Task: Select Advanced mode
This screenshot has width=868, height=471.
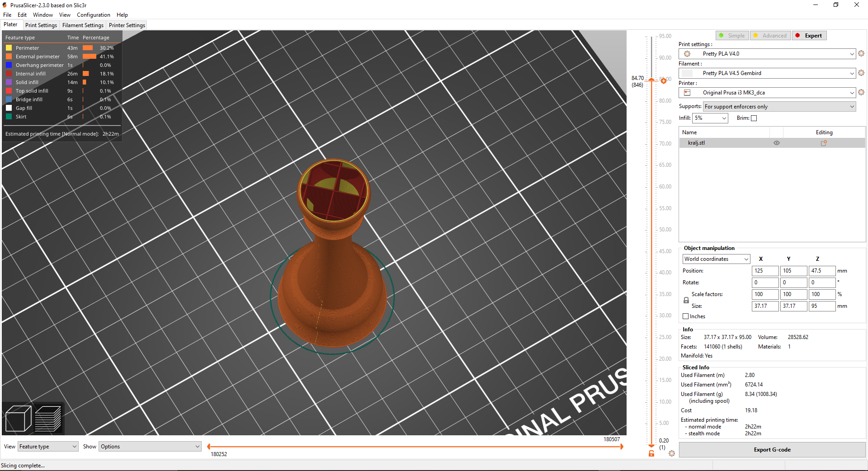Action: [x=770, y=36]
